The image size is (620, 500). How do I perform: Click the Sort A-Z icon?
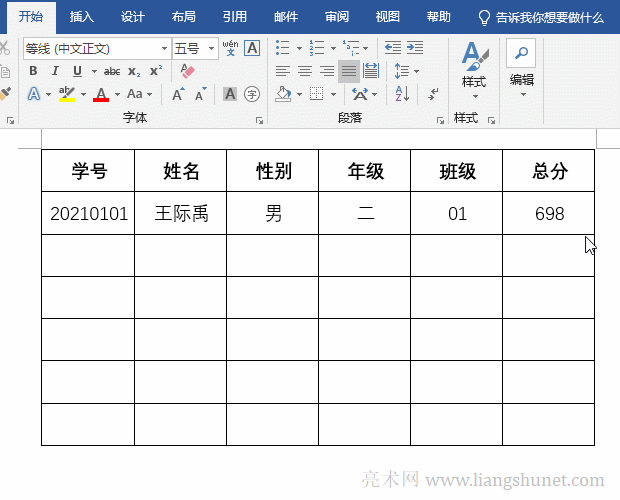[402, 94]
